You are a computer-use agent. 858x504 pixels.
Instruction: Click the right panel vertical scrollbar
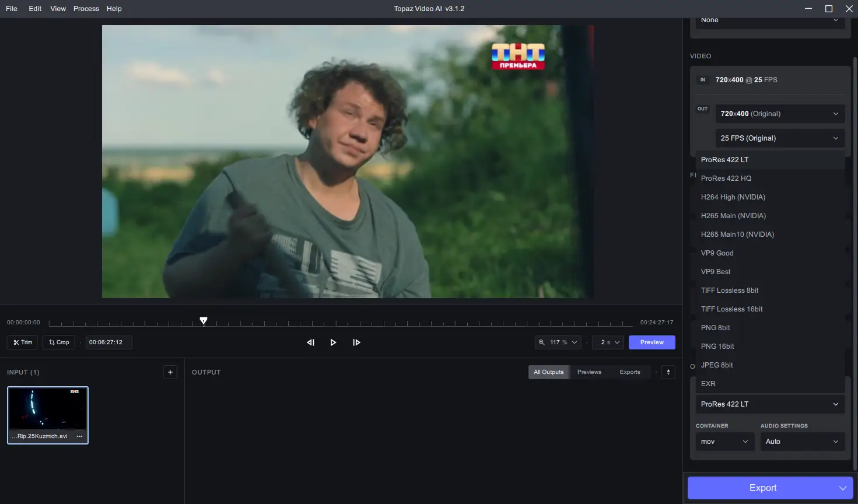click(x=855, y=262)
